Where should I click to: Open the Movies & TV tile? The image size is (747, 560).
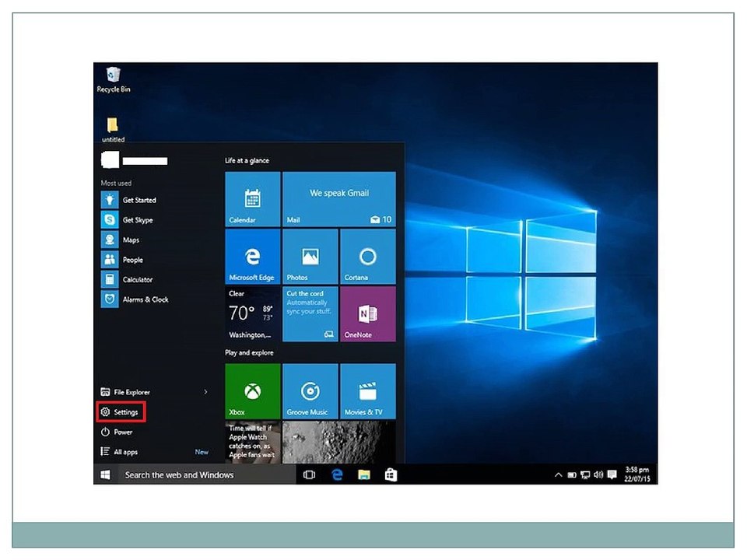click(x=368, y=391)
